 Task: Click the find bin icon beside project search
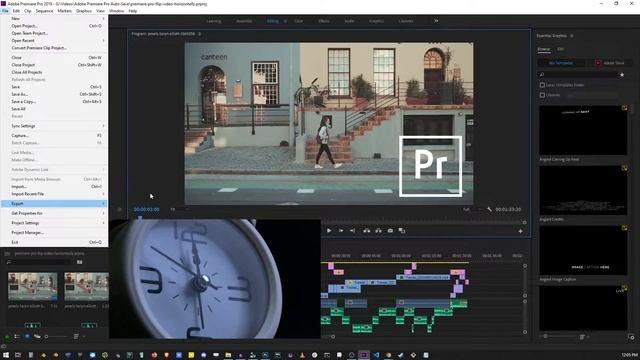[x=80, y=262]
